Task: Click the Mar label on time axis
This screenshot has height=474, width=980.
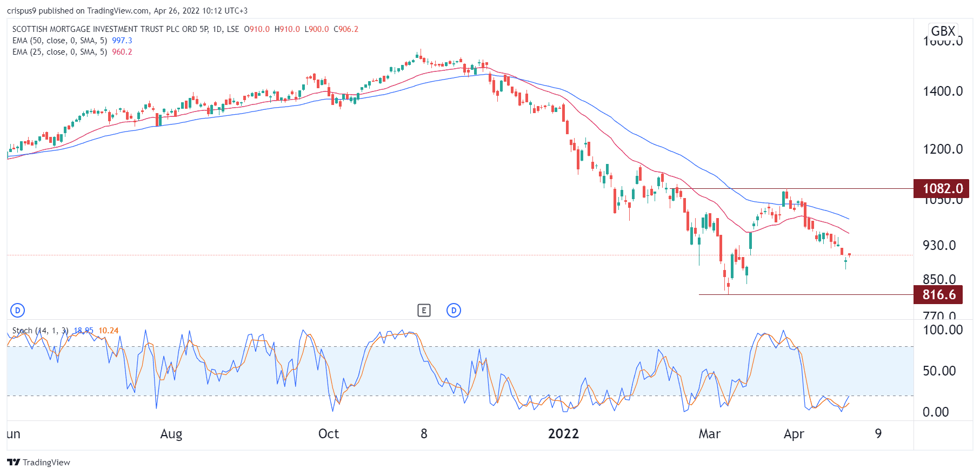Action: tap(710, 434)
